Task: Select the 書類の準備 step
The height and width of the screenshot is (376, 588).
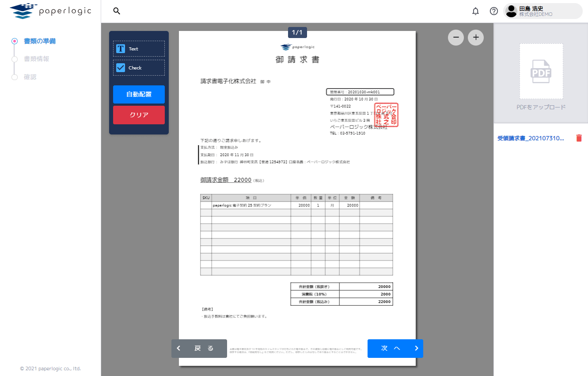Action: coord(39,41)
